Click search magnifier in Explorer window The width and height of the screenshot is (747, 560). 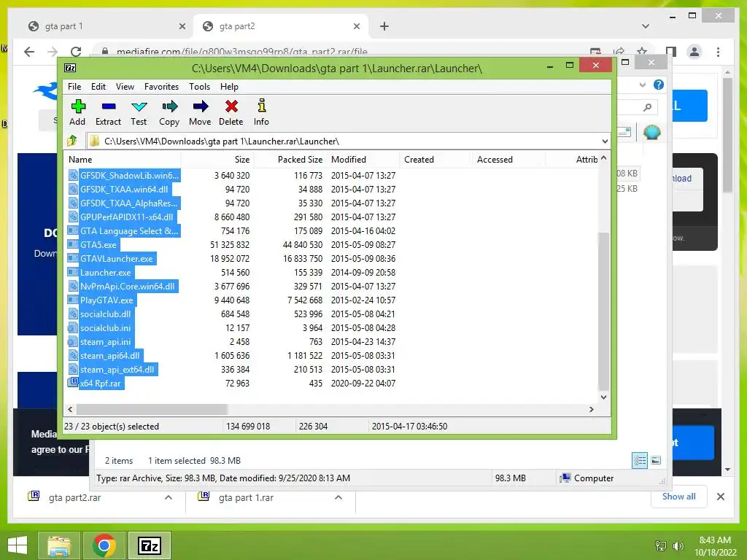pyautogui.click(x=647, y=108)
